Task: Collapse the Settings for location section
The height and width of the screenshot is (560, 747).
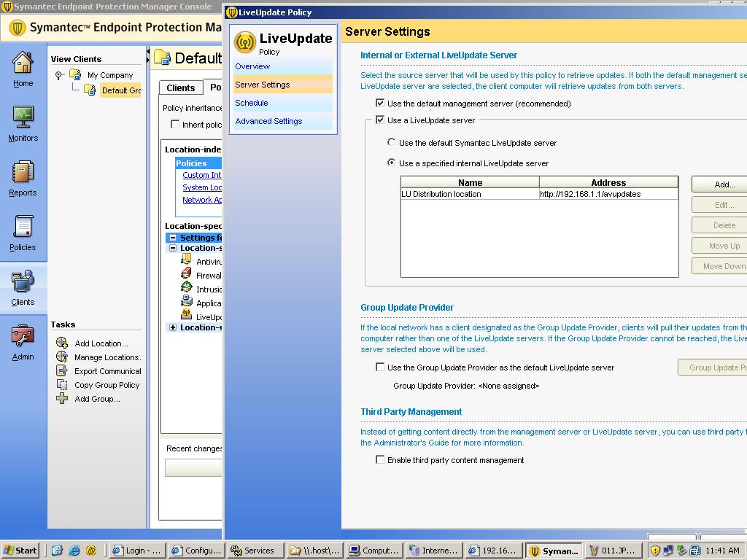Action: tap(172, 237)
